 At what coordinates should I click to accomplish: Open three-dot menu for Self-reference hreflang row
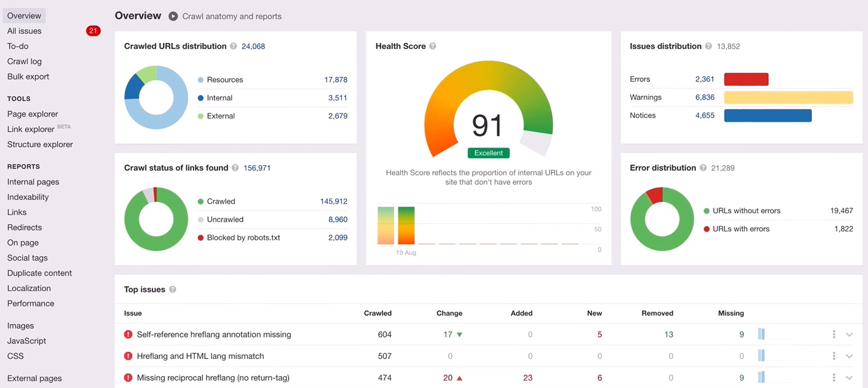tap(833, 334)
